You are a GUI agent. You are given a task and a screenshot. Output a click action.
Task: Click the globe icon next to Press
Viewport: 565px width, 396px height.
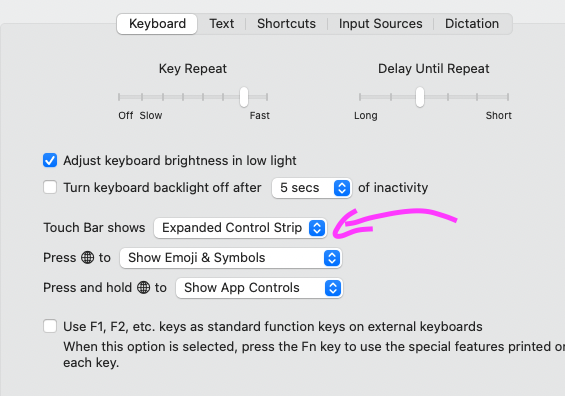[88, 258]
